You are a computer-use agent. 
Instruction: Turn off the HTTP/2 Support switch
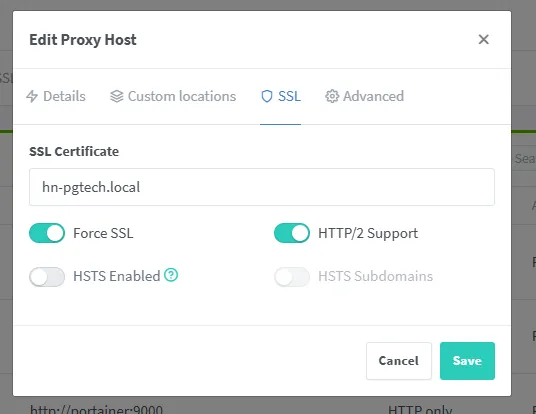point(292,233)
